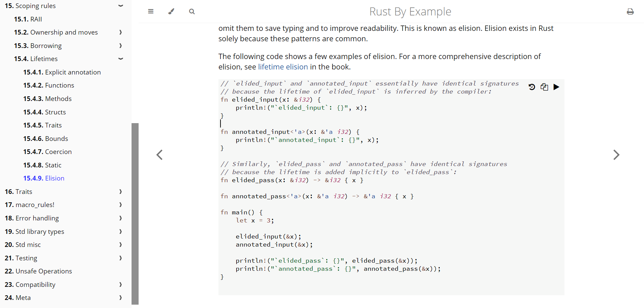Image resolution: width=644 pixels, height=308 pixels.
Task: Open the lifetime elision link
Action: 283,67
